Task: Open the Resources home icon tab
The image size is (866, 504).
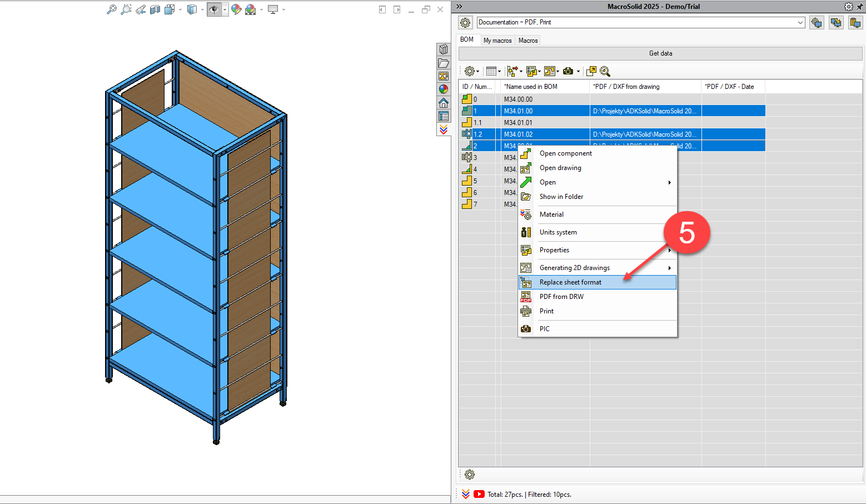Action: (x=444, y=103)
